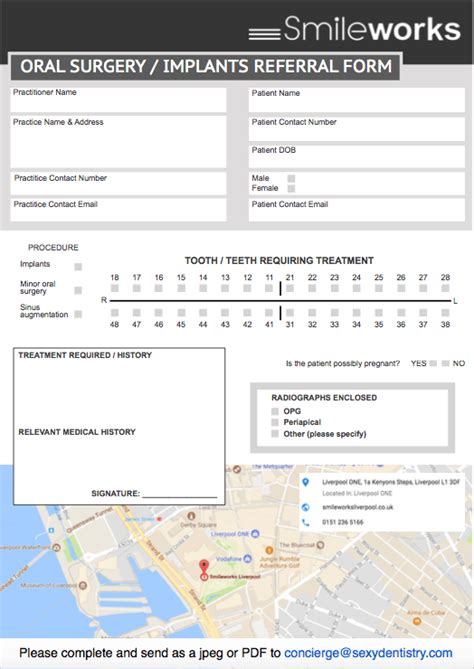Click the Oral Surgery / Implants Referral Form title
This screenshot has height=669, width=474.
point(206,67)
